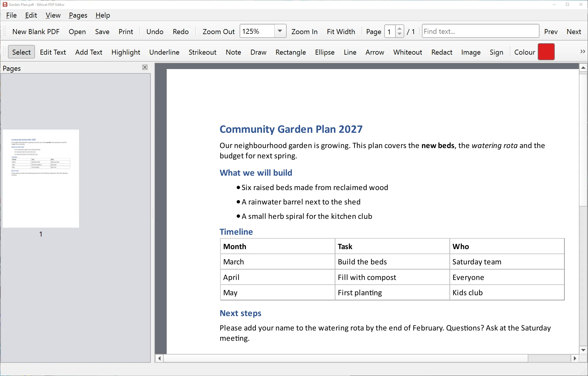Image resolution: width=588 pixels, height=376 pixels.
Task: Click the Zoom In button
Action: pyautogui.click(x=304, y=31)
